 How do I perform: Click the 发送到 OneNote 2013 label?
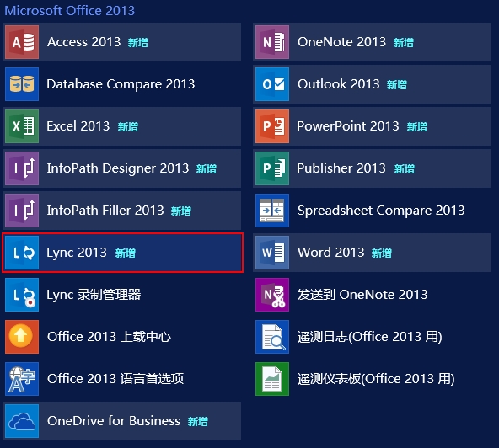pos(362,295)
